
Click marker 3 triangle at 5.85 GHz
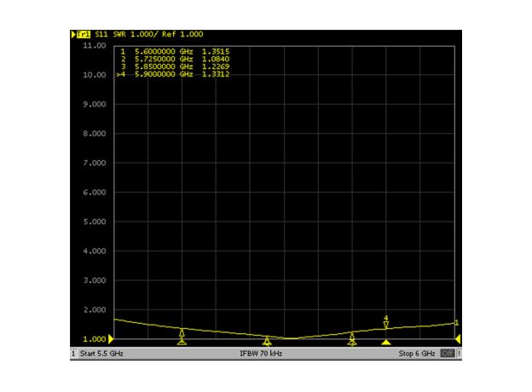[x=352, y=336]
